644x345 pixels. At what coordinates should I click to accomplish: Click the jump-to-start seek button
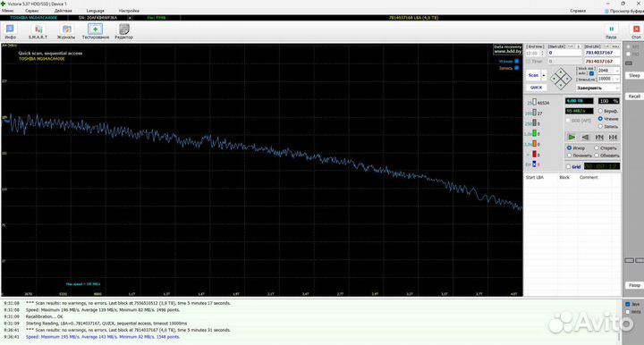599,137
